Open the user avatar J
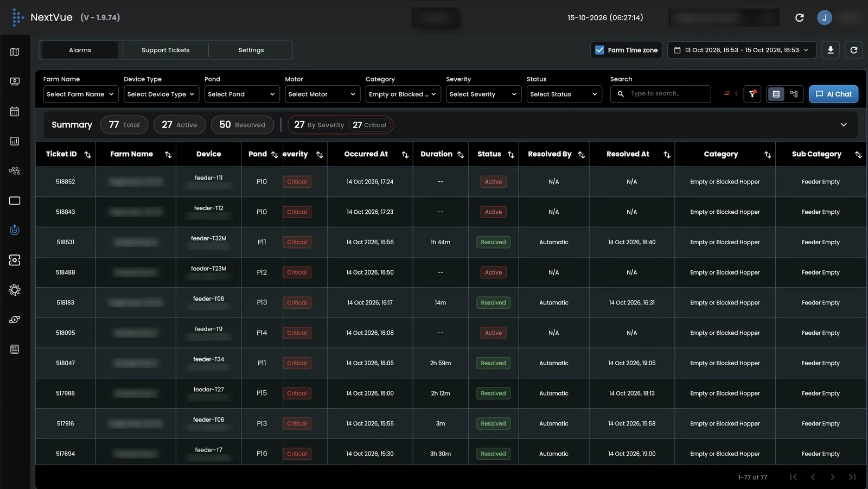Image resolution: width=868 pixels, height=489 pixels. pyautogui.click(x=825, y=17)
